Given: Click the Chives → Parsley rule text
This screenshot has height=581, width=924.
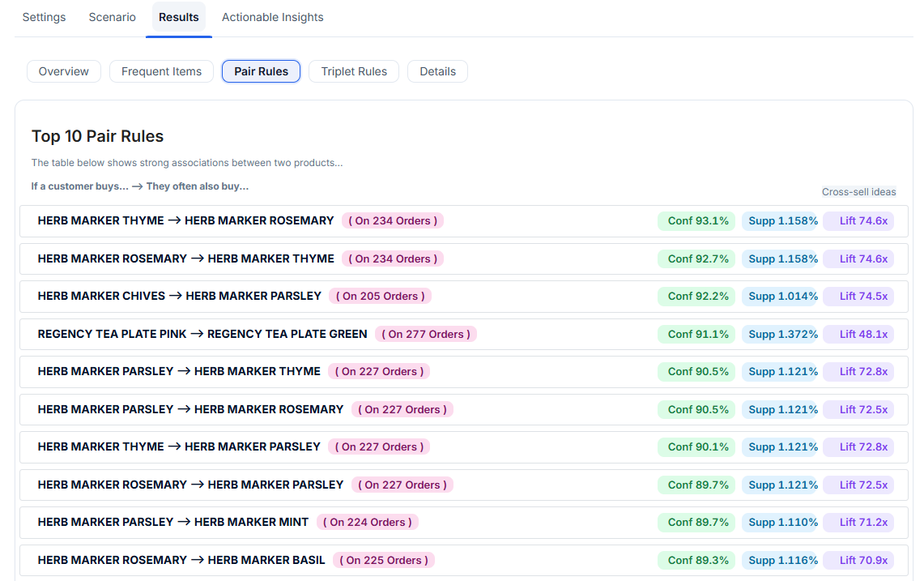Looking at the screenshot, I should pos(179,296).
